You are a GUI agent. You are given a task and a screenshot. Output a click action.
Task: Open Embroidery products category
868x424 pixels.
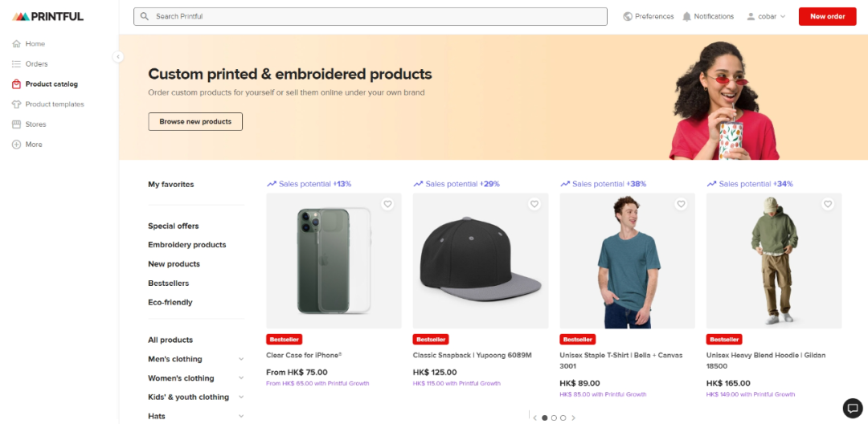(x=186, y=245)
